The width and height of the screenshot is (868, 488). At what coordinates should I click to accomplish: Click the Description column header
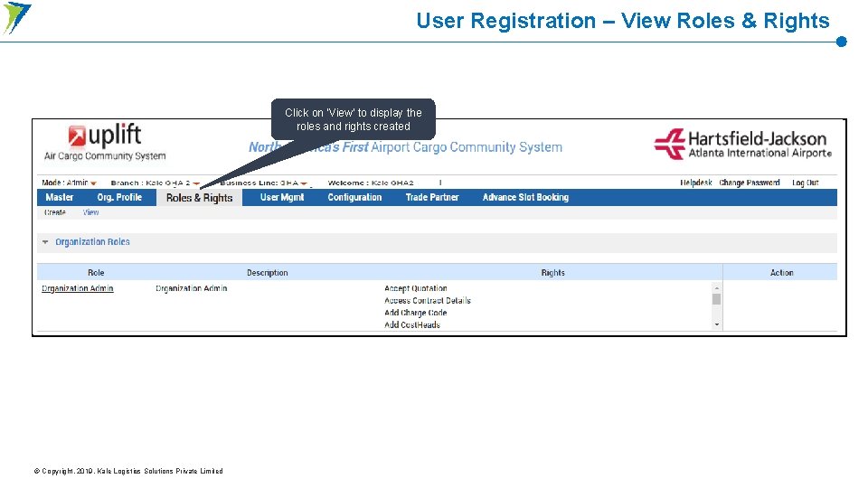[268, 272]
